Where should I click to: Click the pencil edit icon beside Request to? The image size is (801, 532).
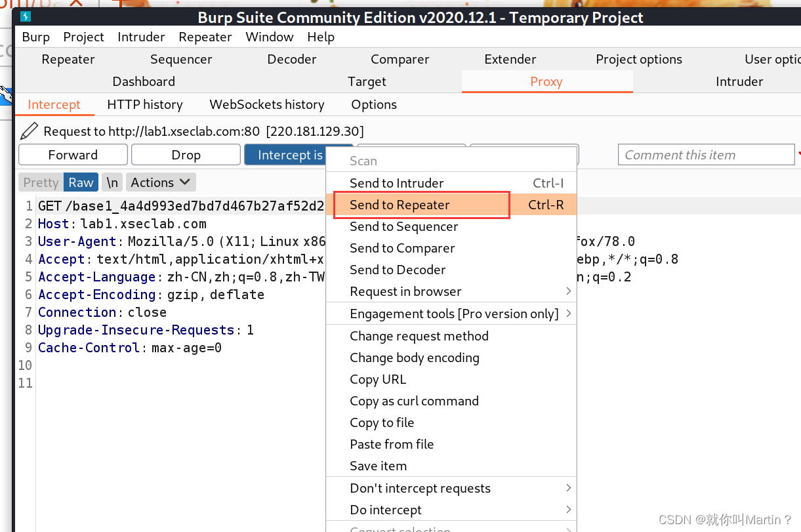[29, 131]
